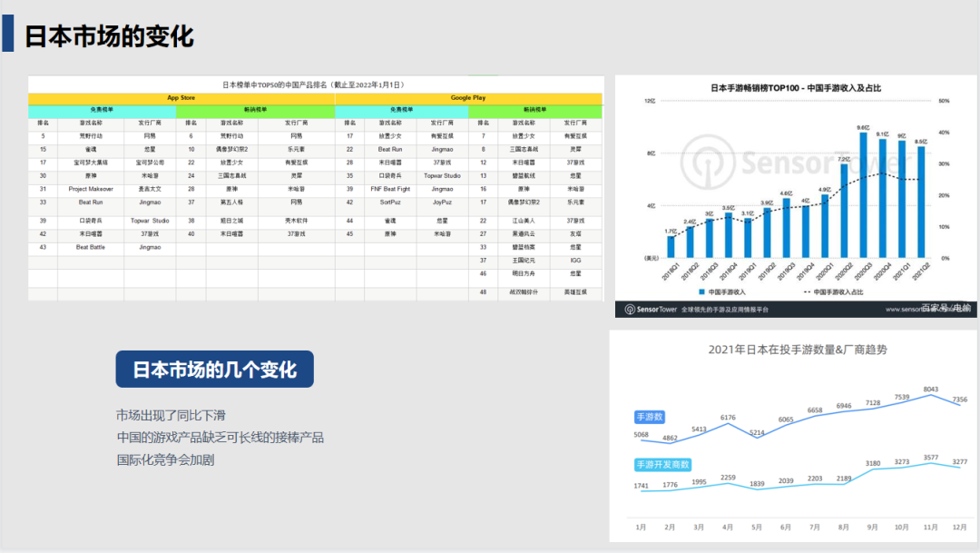Click the 第五人格 cell
The height and width of the screenshot is (553, 980).
[232, 202]
